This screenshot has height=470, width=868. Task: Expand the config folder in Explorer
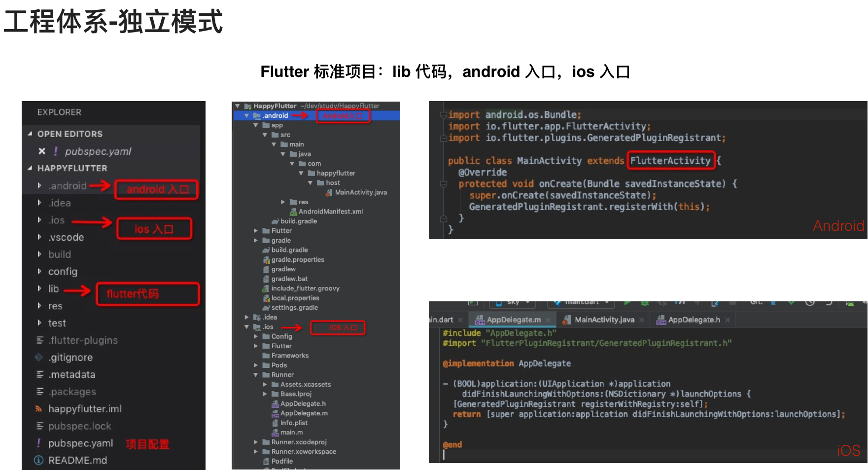pyautogui.click(x=39, y=271)
